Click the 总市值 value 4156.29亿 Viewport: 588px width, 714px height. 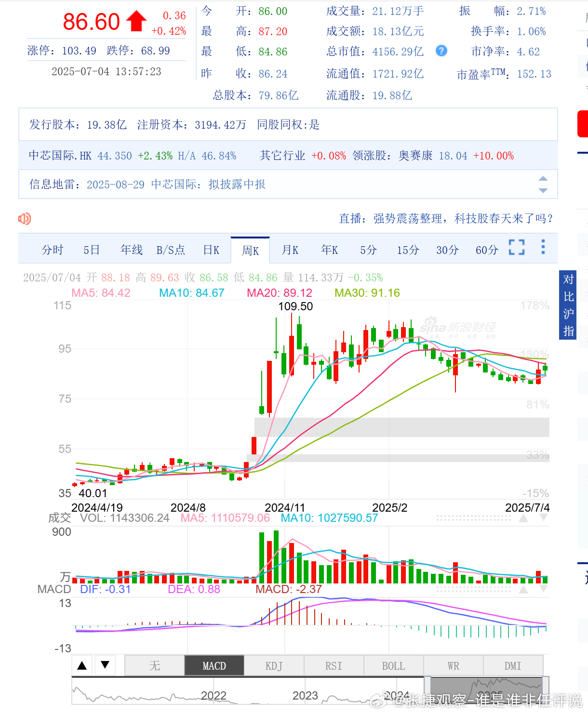click(x=398, y=52)
